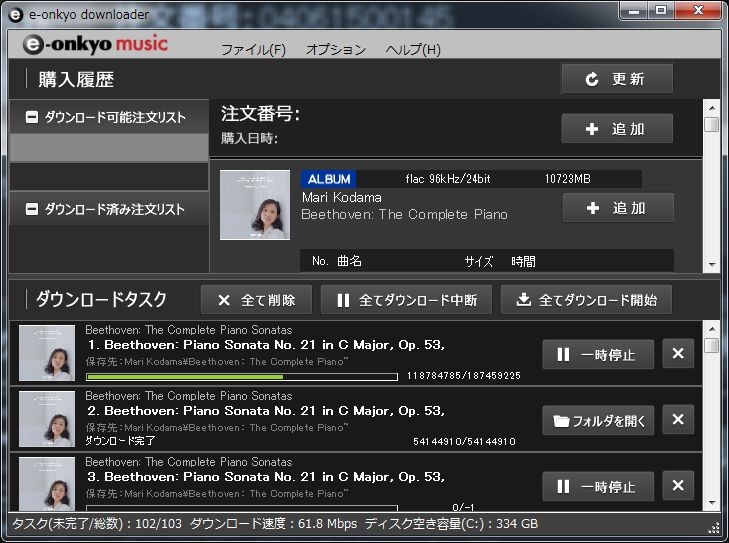Click the 'flac 96kHz/24bit' format text
The height and width of the screenshot is (543, 729).
point(448,179)
